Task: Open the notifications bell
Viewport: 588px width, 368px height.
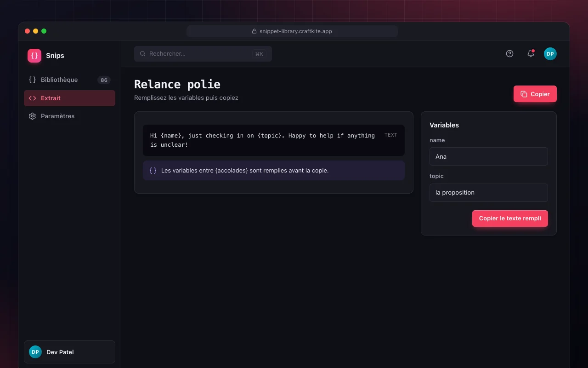Action: [x=531, y=54]
